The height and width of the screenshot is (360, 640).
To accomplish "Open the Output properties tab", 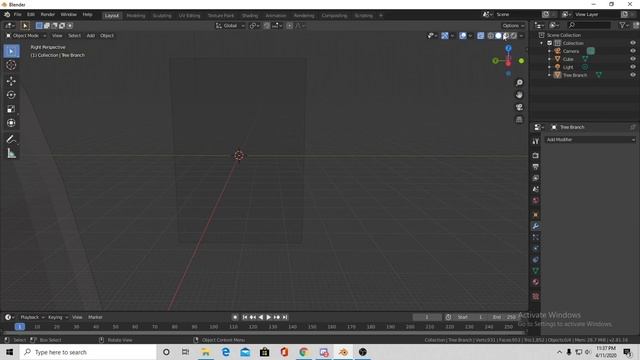I will pos(536,167).
